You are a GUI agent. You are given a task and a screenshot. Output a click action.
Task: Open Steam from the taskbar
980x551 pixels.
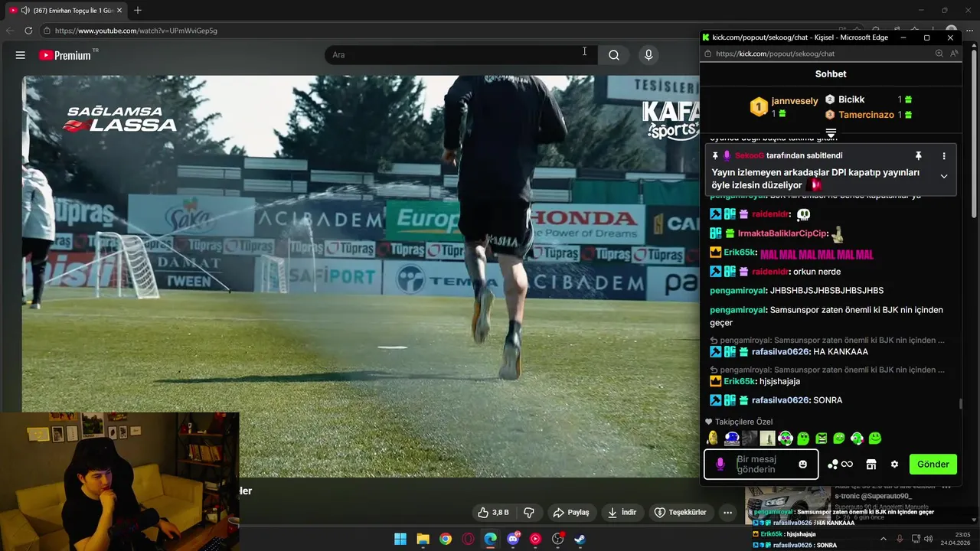click(580, 539)
